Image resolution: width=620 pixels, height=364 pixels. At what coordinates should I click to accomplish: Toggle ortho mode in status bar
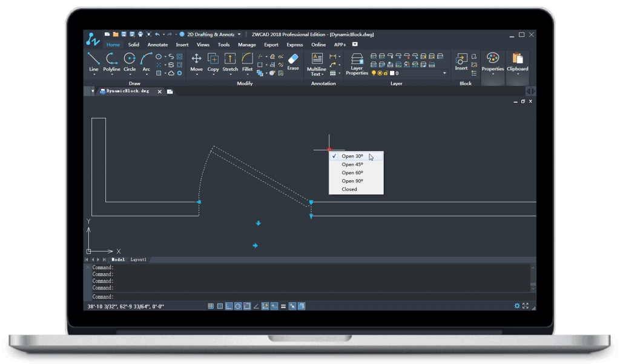[229, 306]
